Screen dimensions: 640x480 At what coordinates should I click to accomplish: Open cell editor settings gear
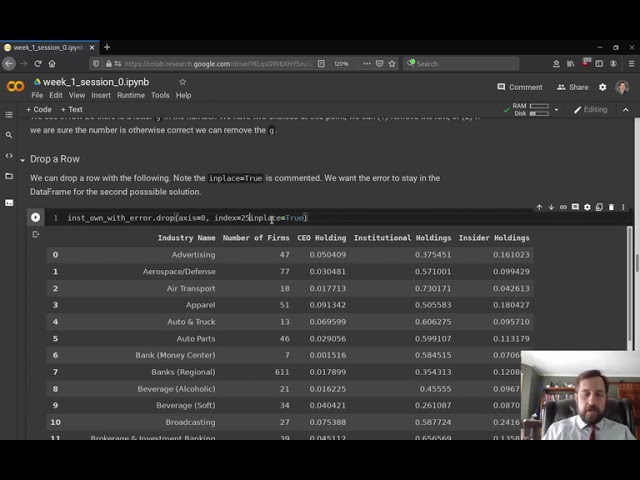point(587,207)
